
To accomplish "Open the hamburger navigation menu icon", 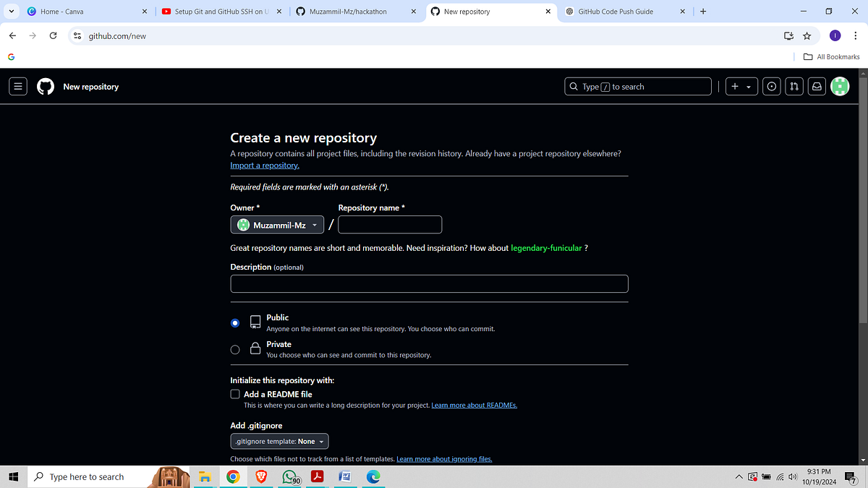I will [x=17, y=86].
